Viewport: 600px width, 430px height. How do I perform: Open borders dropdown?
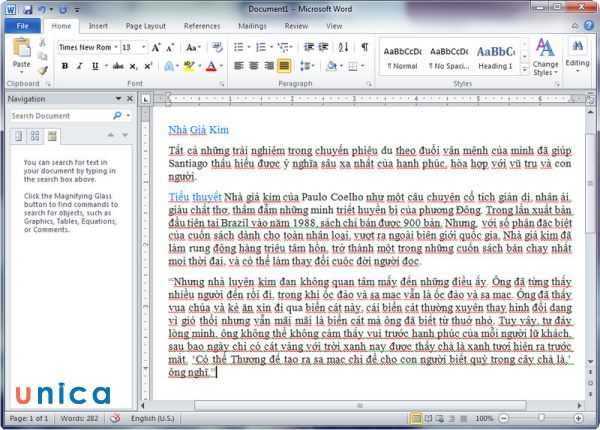pos(363,66)
